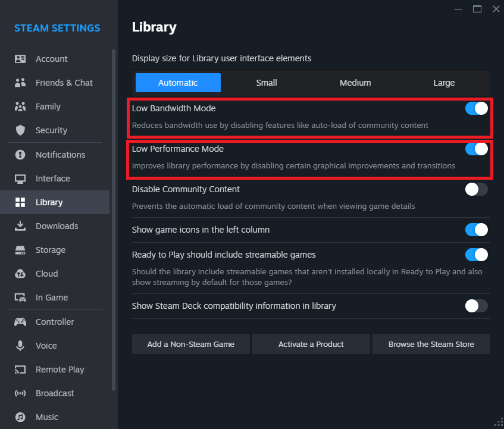Click the Broadcast signal icon

tap(20, 393)
